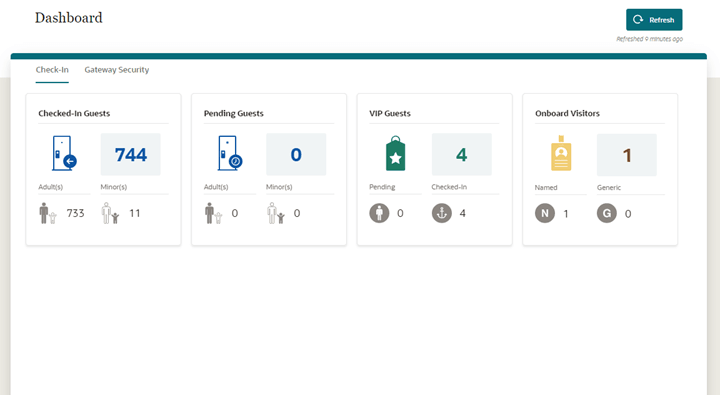Click the refresh arrow icon in the button
Screen dimensions: 720x395
(638, 20)
